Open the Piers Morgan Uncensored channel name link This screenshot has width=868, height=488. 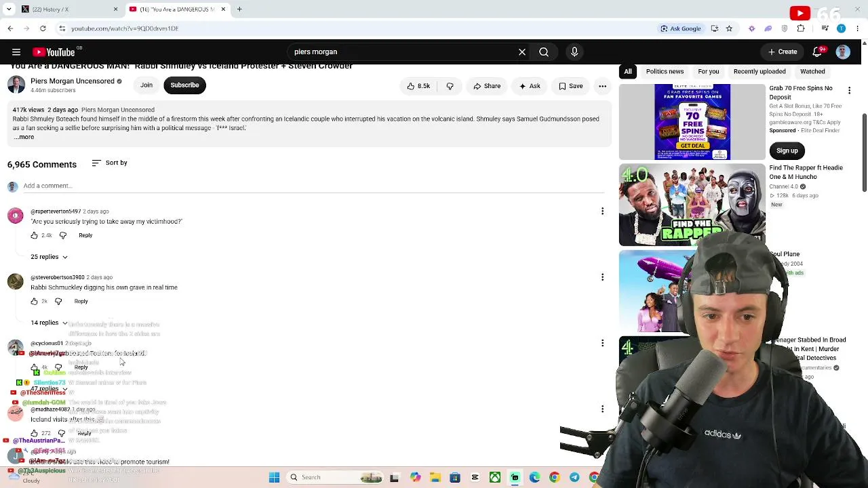click(73, 81)
